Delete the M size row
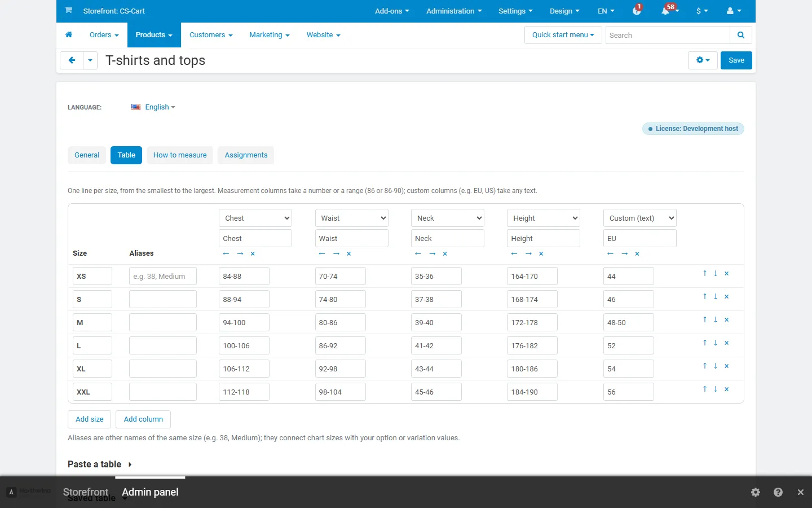812x508 pixels. [727, 320]
